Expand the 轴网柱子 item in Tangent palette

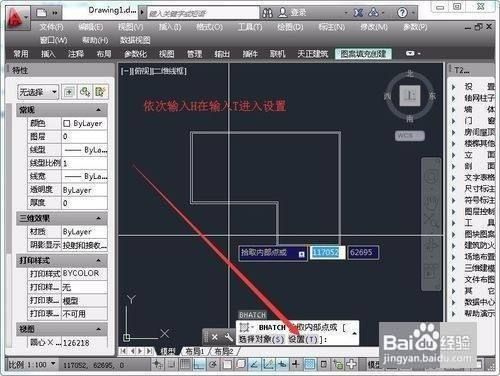454,98
